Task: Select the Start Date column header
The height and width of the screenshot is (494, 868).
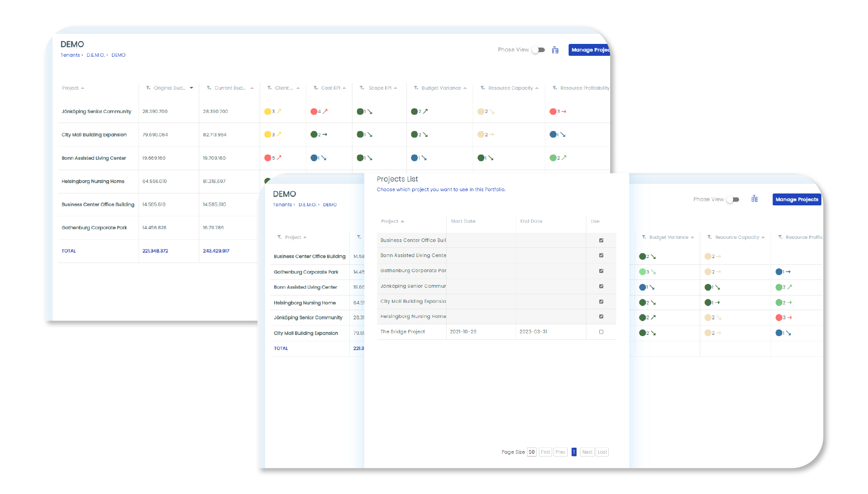Action: pyautogui.click(x=463, y=221)
